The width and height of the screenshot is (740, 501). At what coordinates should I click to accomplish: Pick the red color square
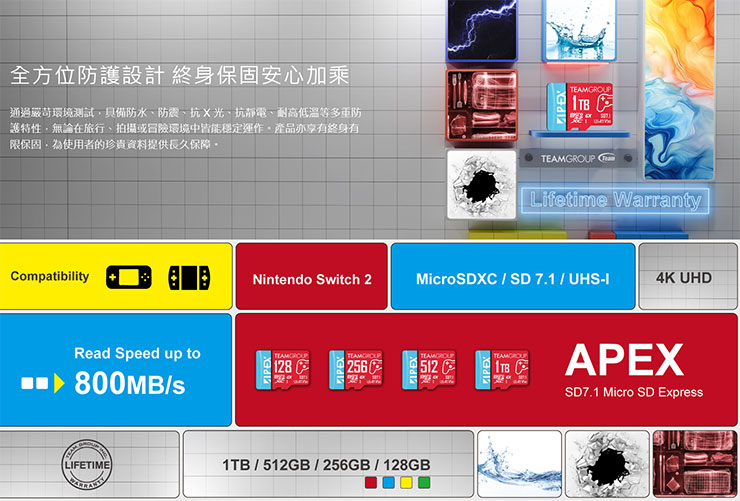371,483
